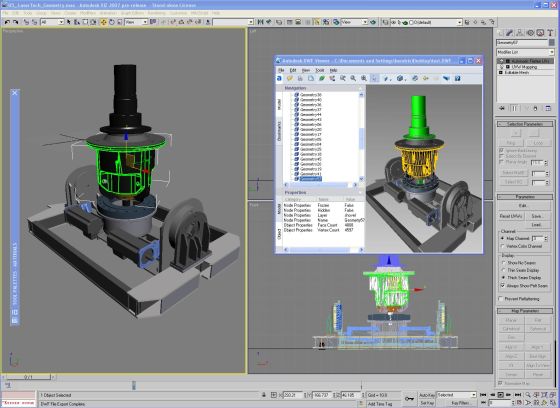Open the Modifier List dropdown
The width and height of the screenshot is (560, 408).
click(525, 52)
